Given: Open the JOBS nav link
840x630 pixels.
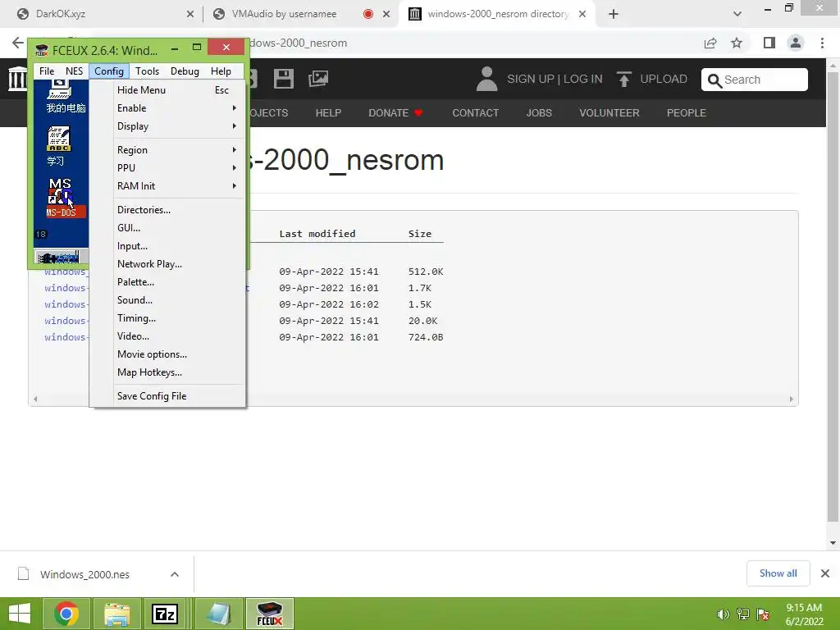Looking at the screenshot, I should click(539, 113).
